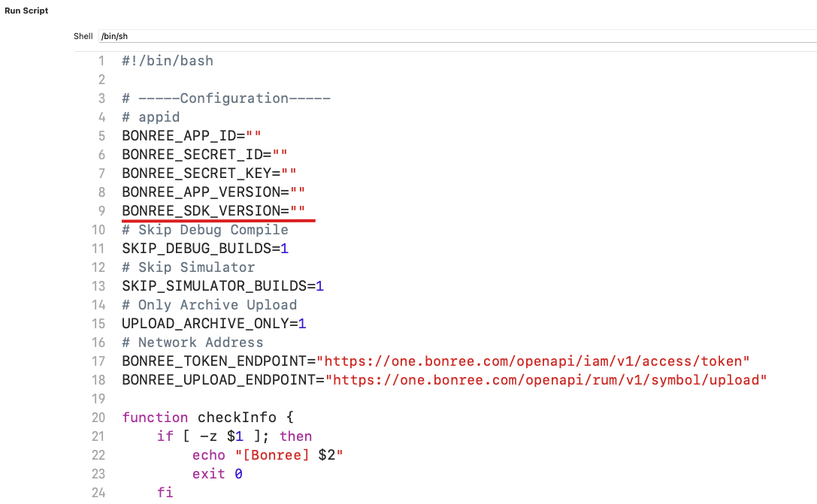Viewport: 817px width, 504px height.
Task: Click the empty quotes after BONREE_SECRET_ID
Action: tap(279, 155)
